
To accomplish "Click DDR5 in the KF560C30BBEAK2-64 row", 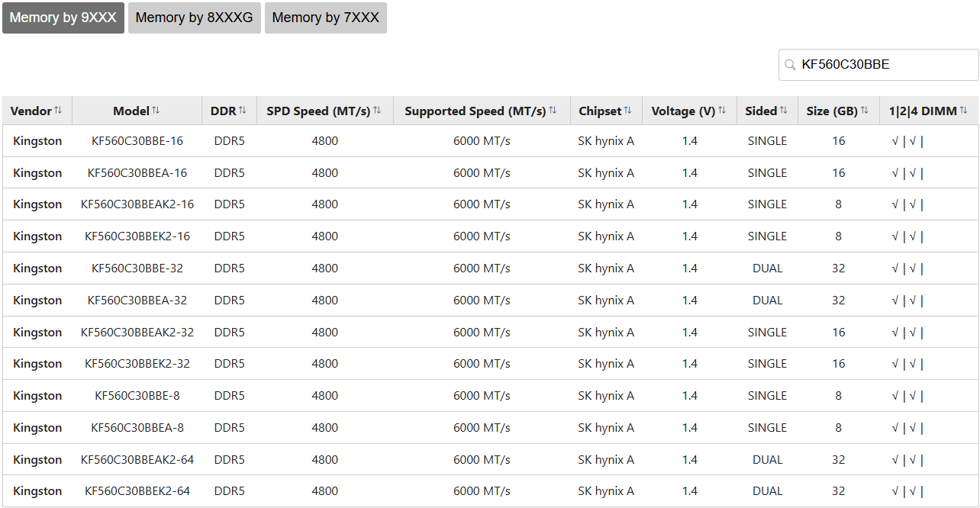I will (x=230, y=460).
